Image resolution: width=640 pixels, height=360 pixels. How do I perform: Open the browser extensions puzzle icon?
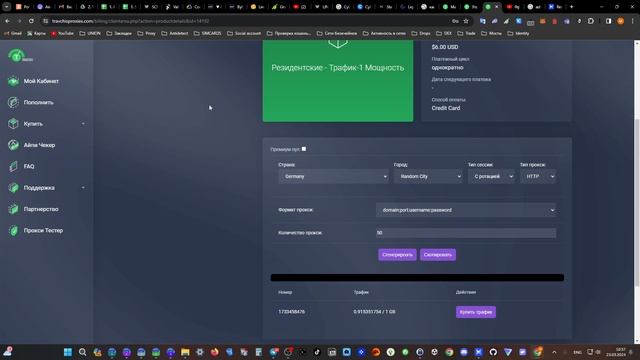pyautogui.click(x=591, y=21)
